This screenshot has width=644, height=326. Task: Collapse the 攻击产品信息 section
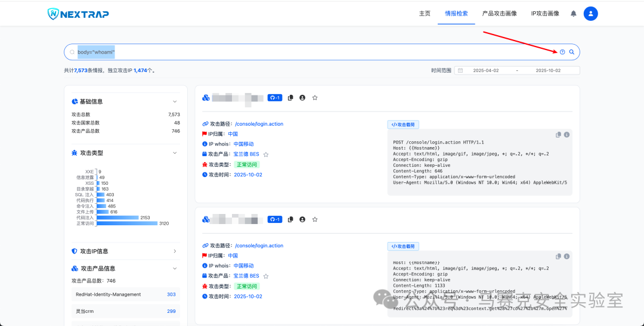[x=175, y=268]
